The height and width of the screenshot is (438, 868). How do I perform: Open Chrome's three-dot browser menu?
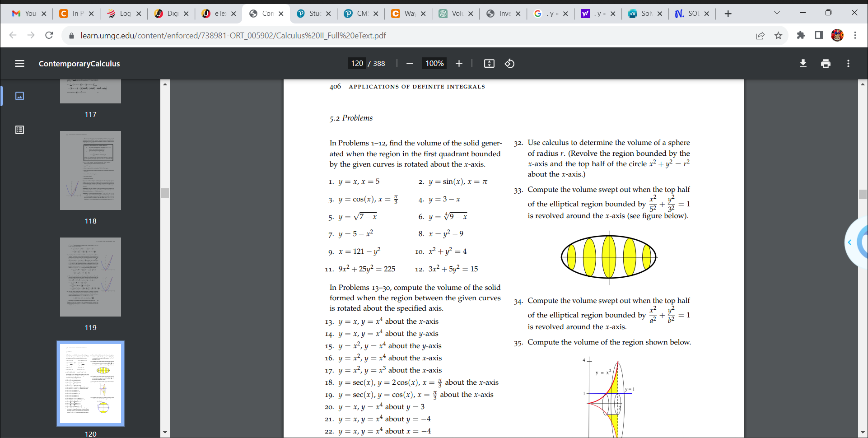855,35
